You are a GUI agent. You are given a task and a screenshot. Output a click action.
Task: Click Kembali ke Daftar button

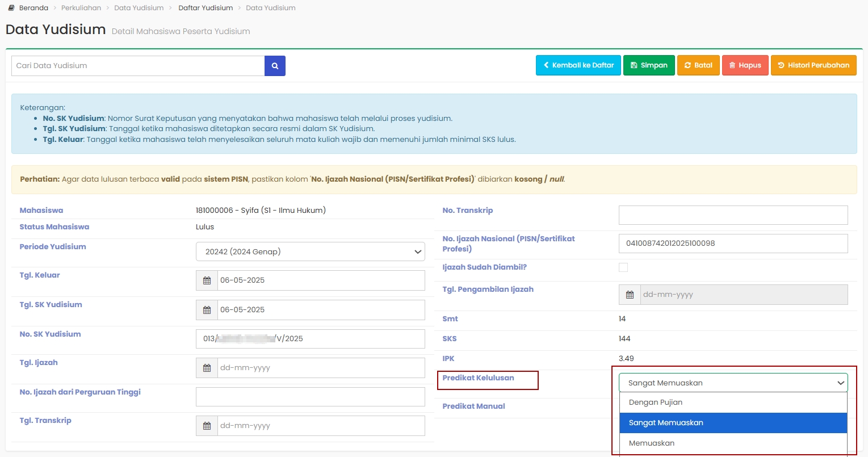[x=578, y=65]
